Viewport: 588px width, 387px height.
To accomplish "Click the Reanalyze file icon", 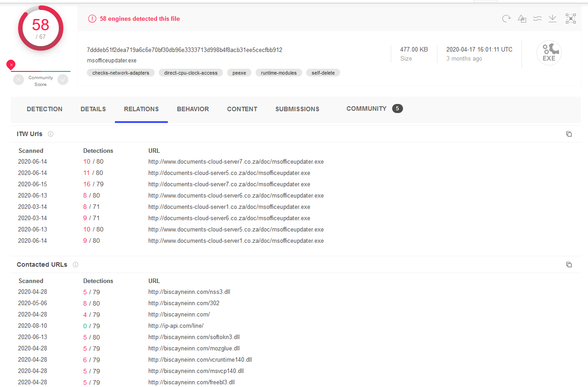I will coord(506,19).
